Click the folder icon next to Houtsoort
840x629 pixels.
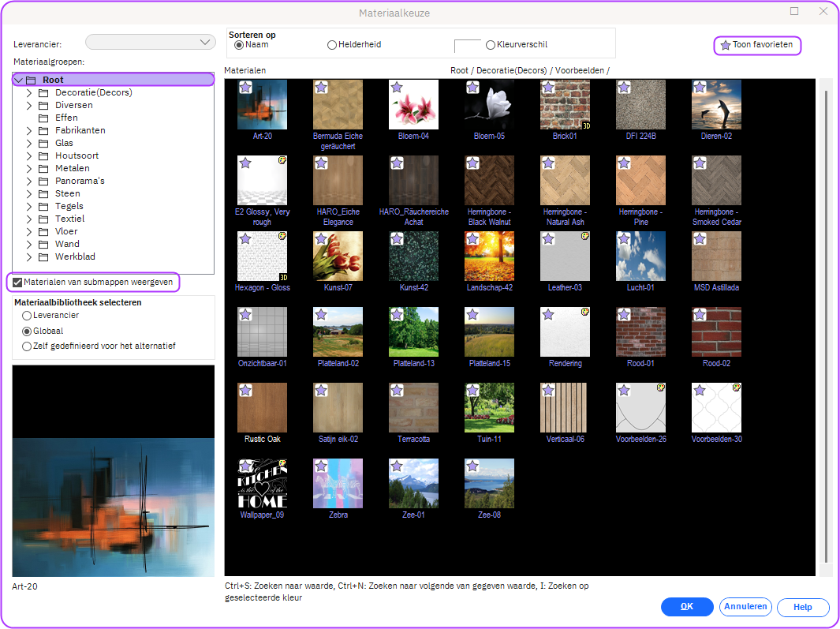44,155
